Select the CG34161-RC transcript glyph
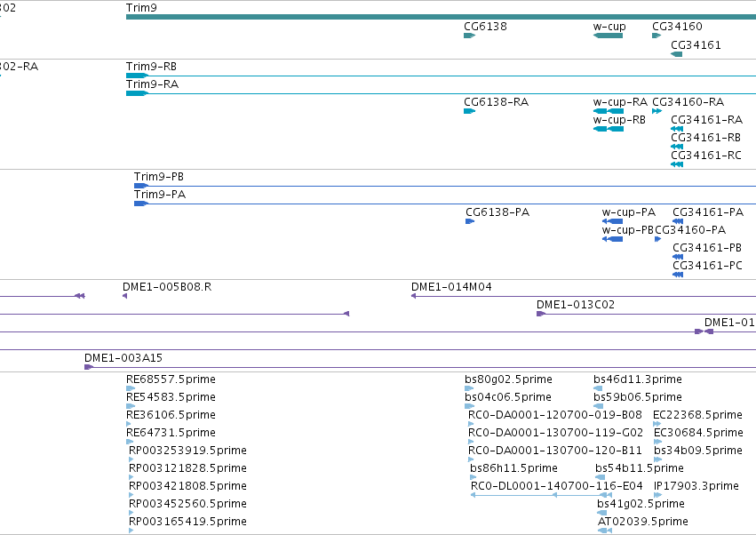 coord(677,164)
